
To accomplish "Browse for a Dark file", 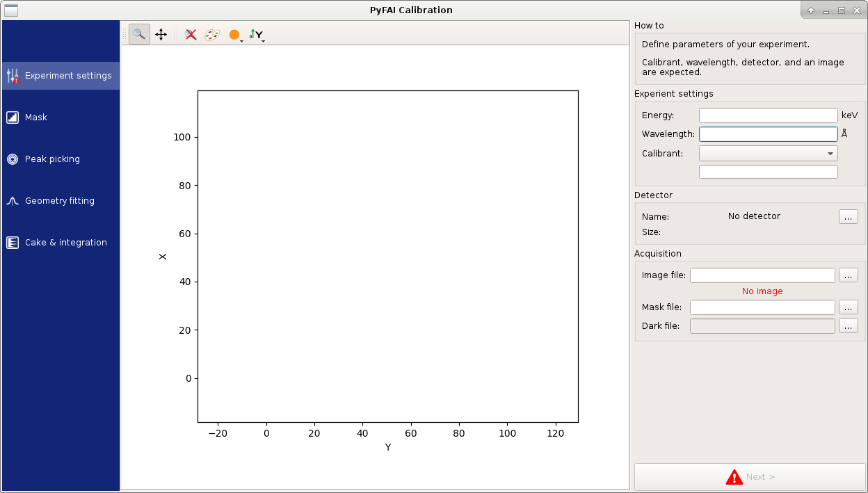I will pyautogui.click(x=848, y=326).
